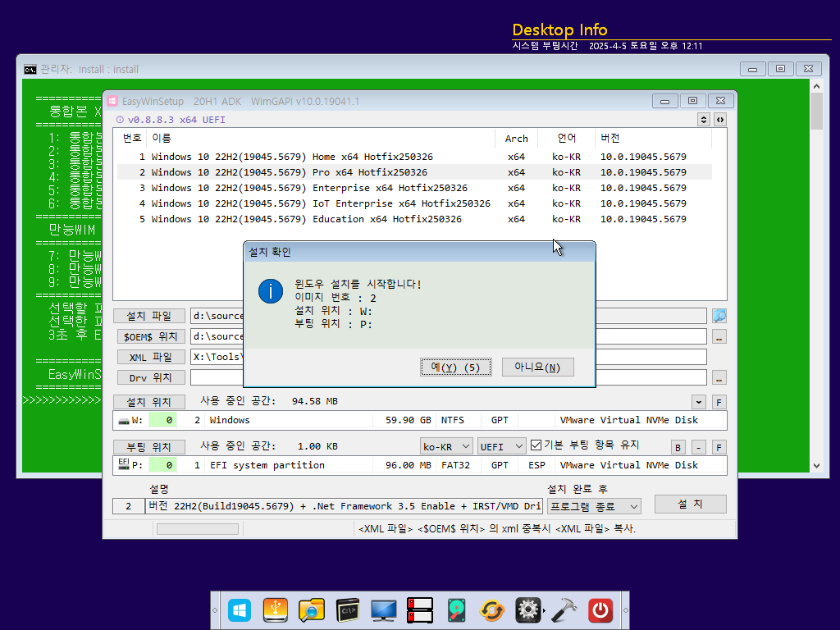Image resolution: width=840 pixels, height=630 pixels.
Task: Click the red power dock icon
Action: [x=600, y=610]
